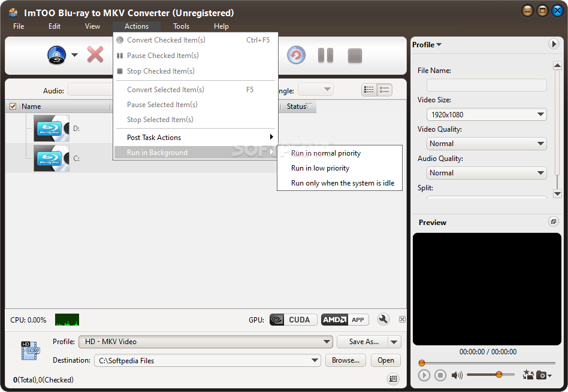Click the Preview panel detach icon
The width and height of the screenshot is (568, 392).
tap(553, 221)
